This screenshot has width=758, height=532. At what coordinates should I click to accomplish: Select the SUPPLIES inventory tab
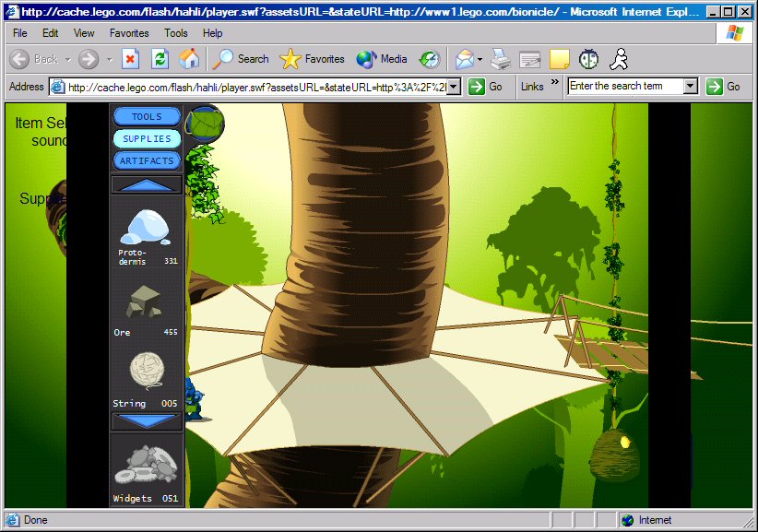147,138
